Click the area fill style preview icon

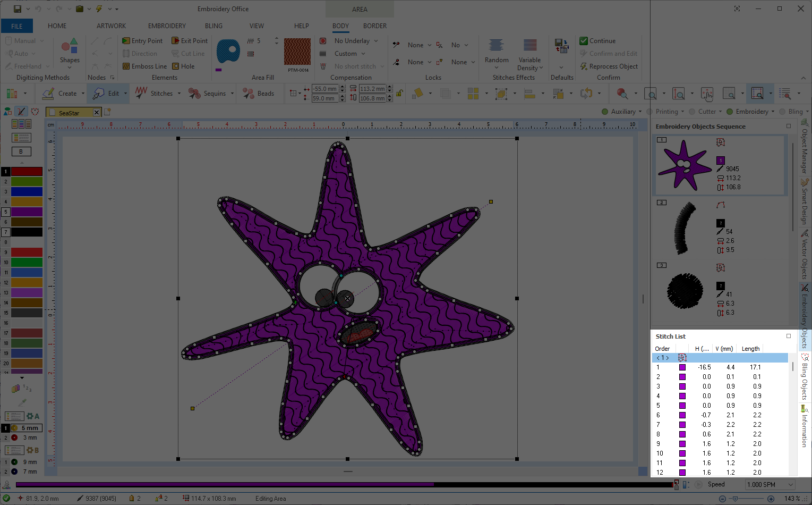228,52
